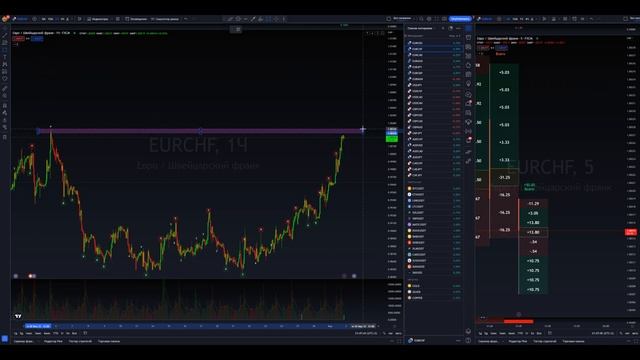Image resolution: width=640 pixels, height=360 pixels.
Task: Click Оповещение alert button in left toolbar
Action: [x=136, y=19]
